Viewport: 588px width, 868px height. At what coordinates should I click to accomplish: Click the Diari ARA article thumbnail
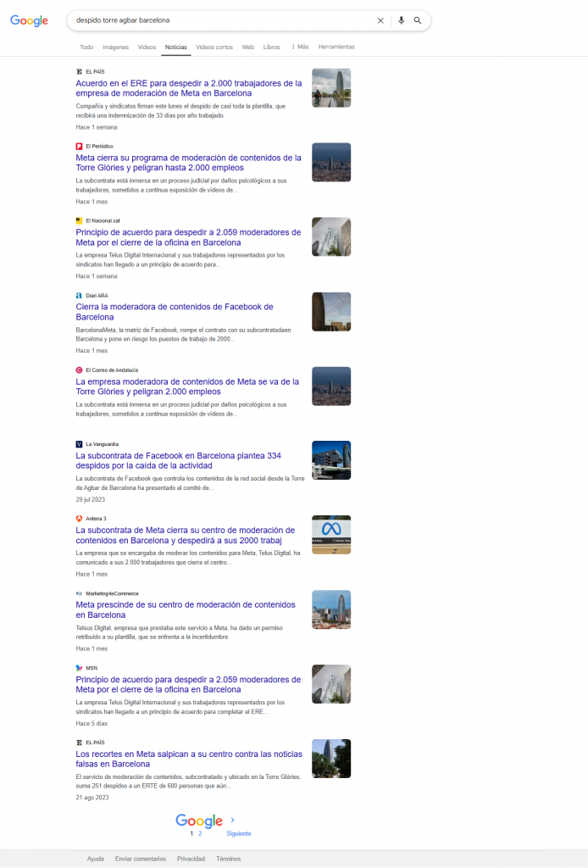tap(331, 312)
